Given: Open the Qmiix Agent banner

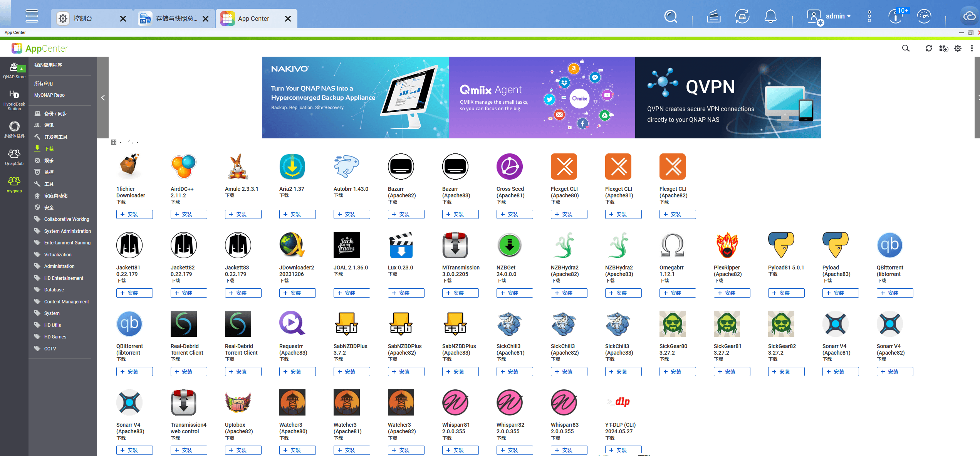Looking at the screenshot, I should pyautogui.click(x=542, y=98).
